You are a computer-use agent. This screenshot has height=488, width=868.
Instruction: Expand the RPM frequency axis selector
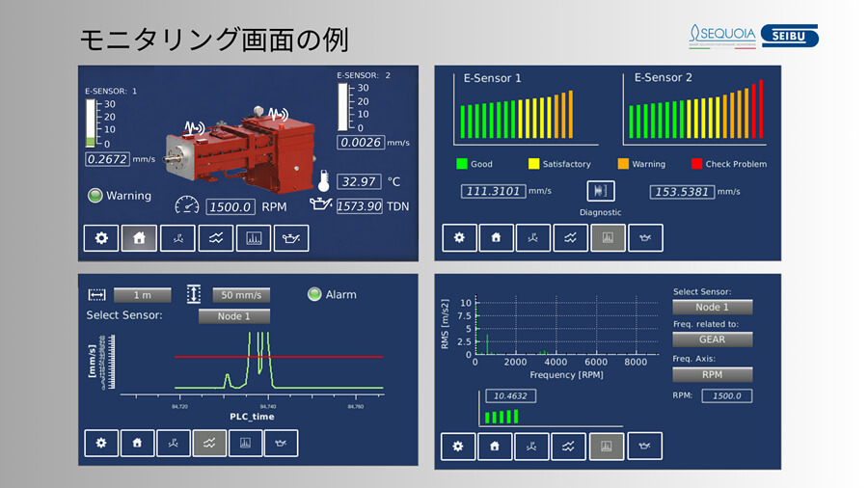(x=712, y=374)
